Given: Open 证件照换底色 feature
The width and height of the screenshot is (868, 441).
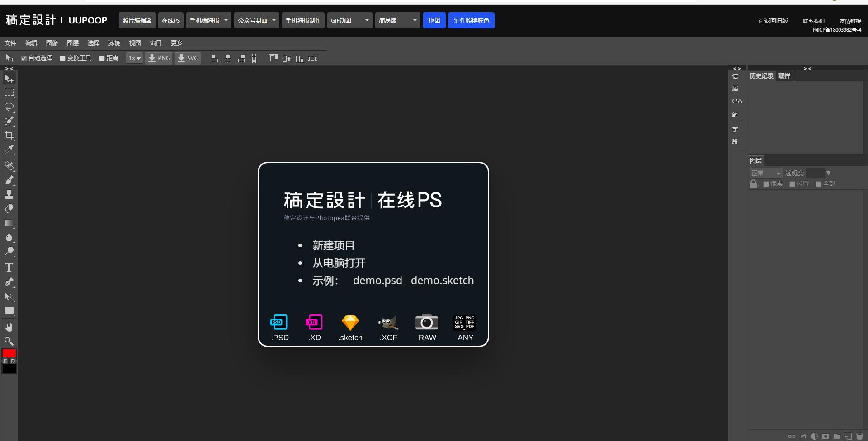Looking at the screenshot, I should pyautogui.click(x=471, y=20).
